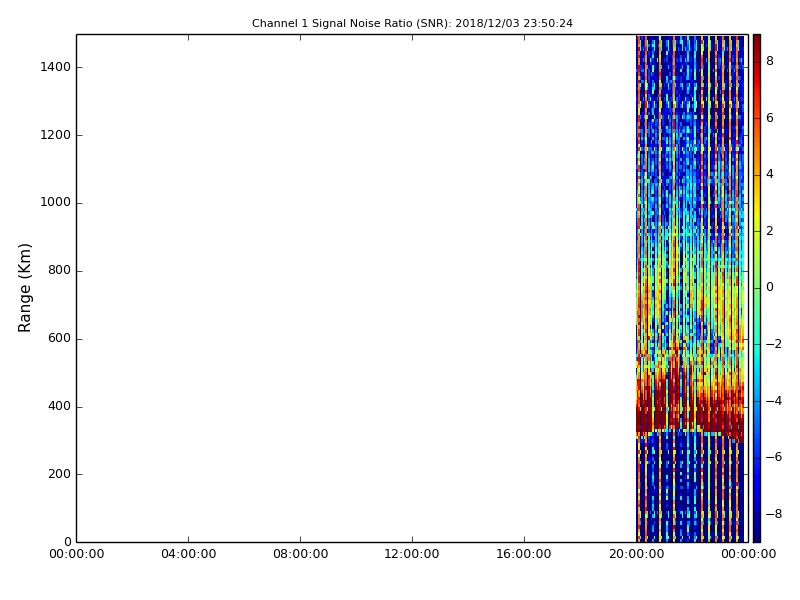
Task: Click the 1400 range tick label
Action: point(56,67)
